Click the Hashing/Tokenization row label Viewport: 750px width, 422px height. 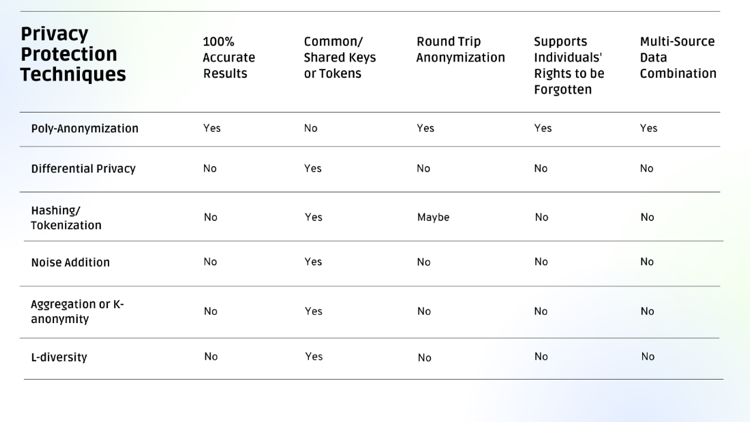66,218
